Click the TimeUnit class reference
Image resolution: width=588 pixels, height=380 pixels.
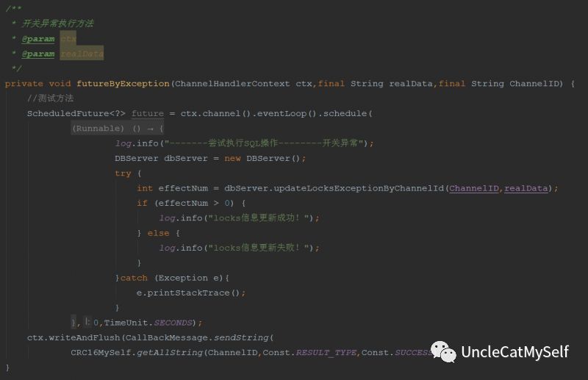click(126, 323)
